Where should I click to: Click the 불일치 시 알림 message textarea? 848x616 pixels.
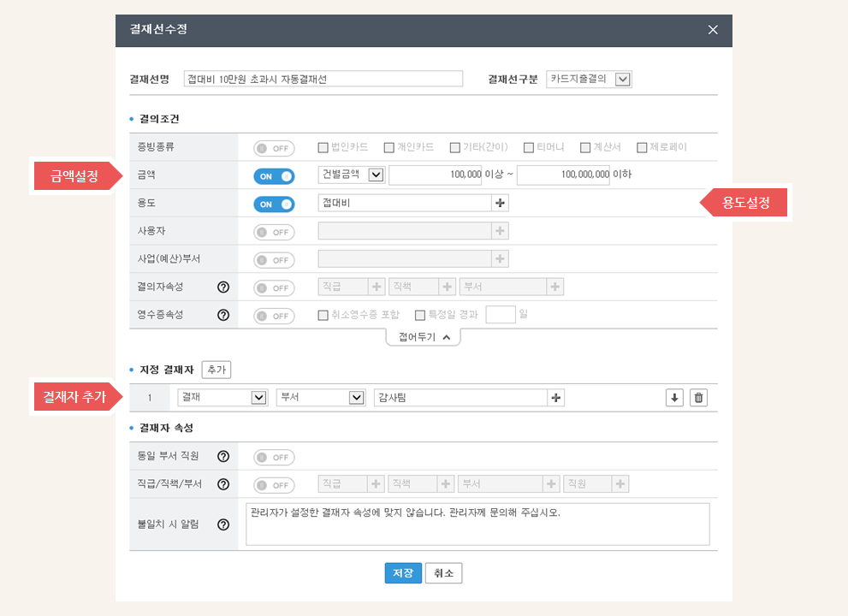pos(477,524)
